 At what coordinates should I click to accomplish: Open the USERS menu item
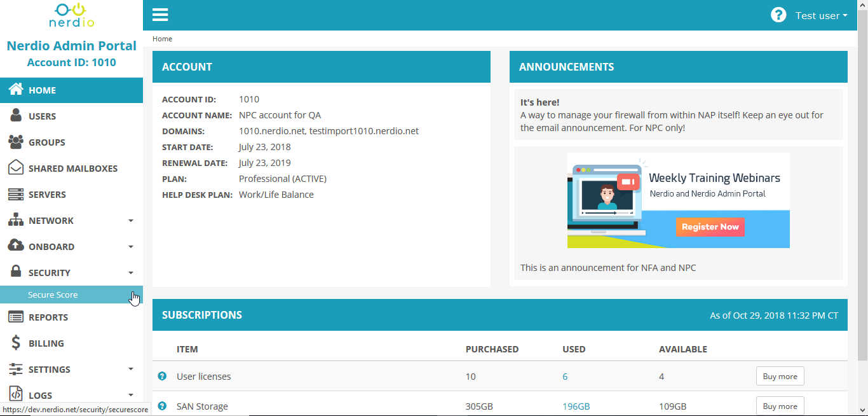(x=71, y=116)
